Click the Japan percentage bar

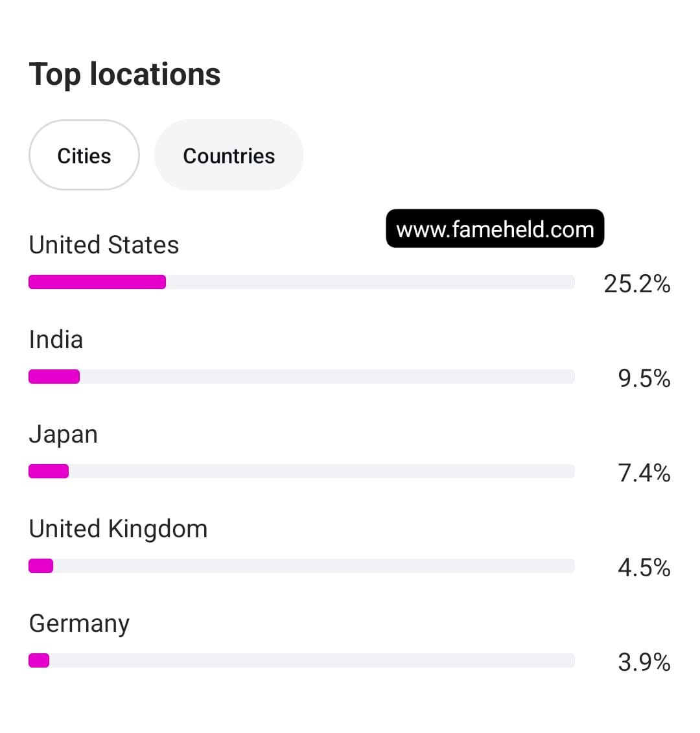[x=301, y=471]
